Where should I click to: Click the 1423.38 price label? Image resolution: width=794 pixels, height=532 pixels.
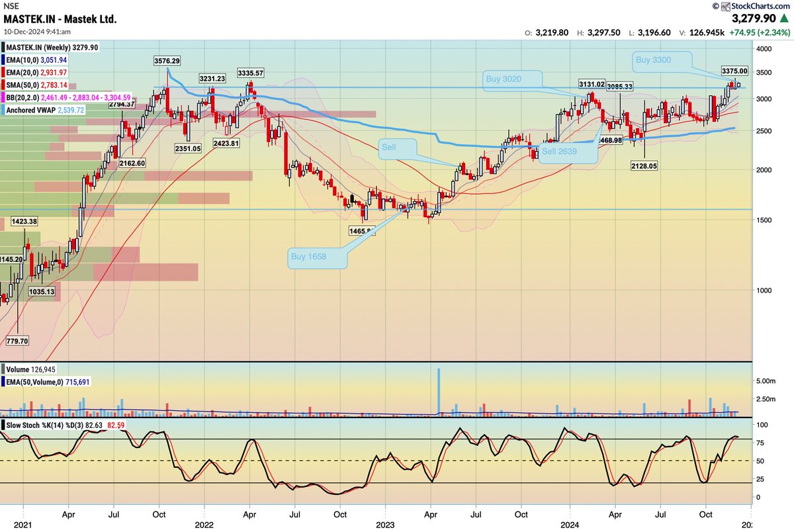[x=24, y=222]
